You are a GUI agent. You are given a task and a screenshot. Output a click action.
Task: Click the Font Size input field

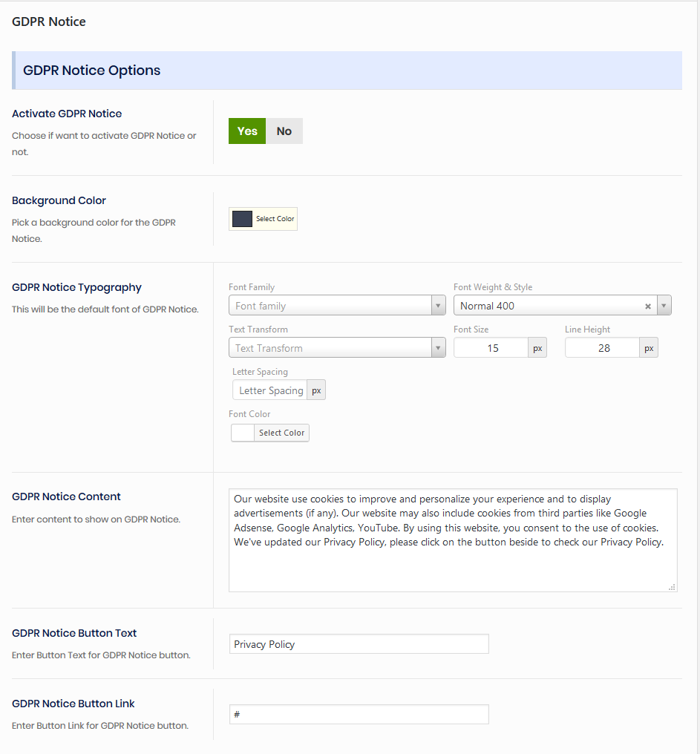(x=491, y=348)
